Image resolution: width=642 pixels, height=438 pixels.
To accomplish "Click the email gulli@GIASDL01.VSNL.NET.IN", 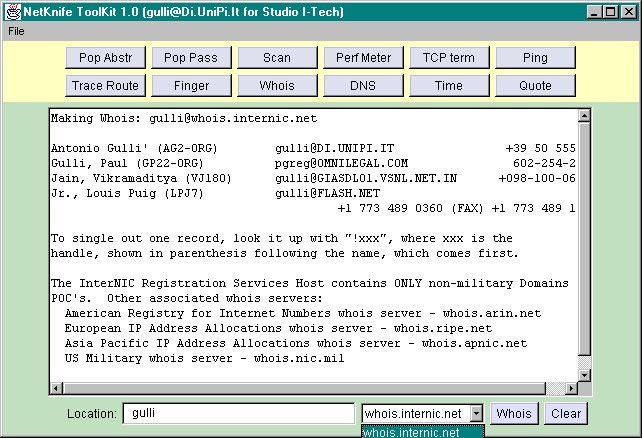I will point(366,178).
